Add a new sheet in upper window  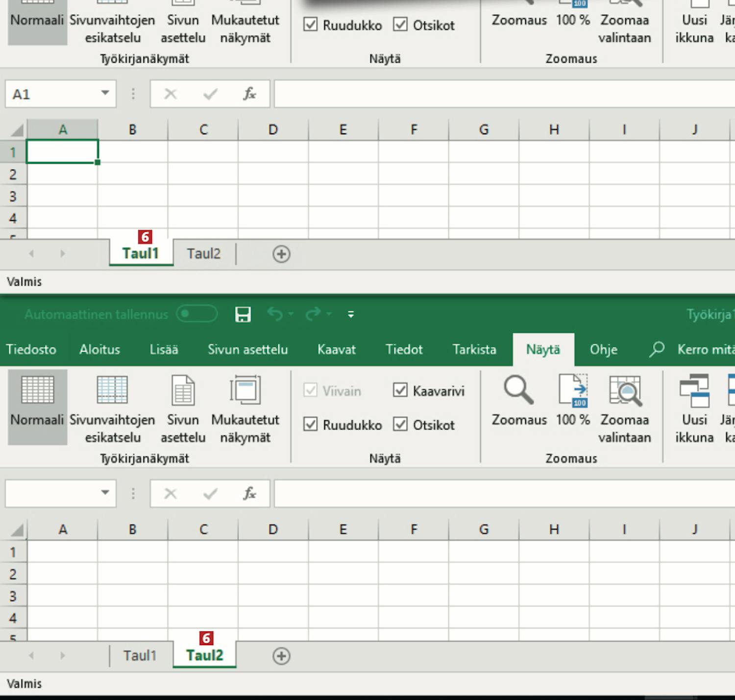coord(281,254)
